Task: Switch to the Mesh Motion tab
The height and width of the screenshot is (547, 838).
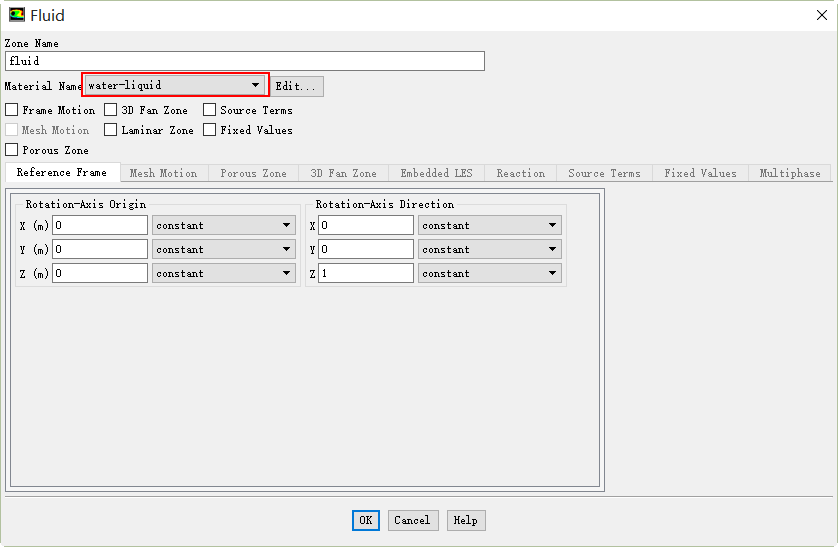Action: point(164,173)
